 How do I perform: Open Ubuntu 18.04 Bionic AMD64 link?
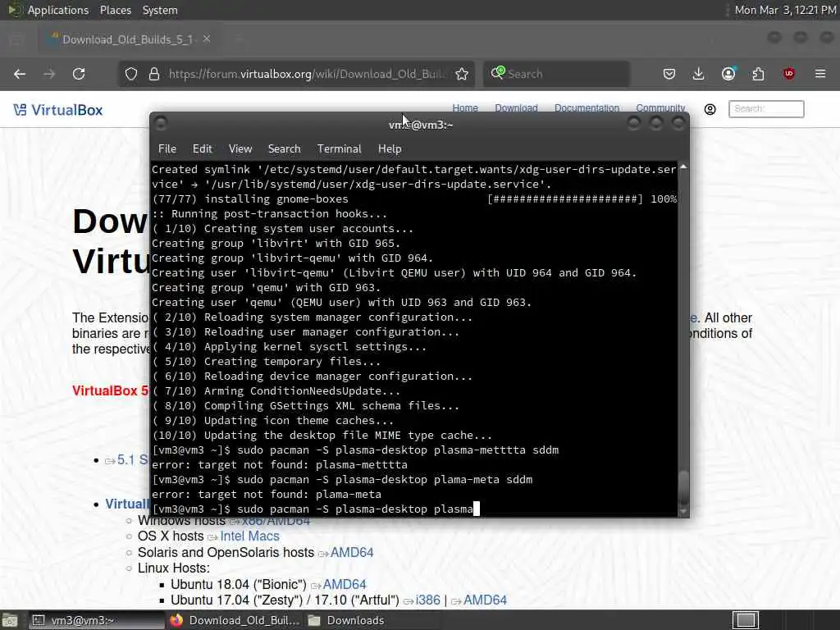click(345, 584)
